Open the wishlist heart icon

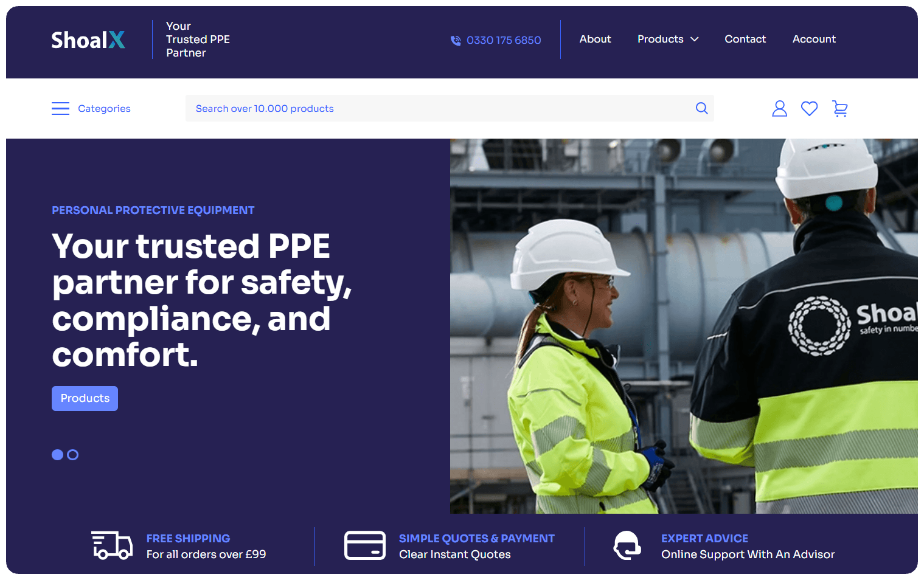coord(809,109)
